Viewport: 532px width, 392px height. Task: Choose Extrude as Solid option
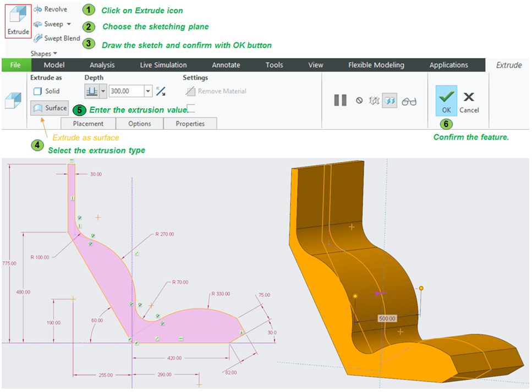(47, 91)
